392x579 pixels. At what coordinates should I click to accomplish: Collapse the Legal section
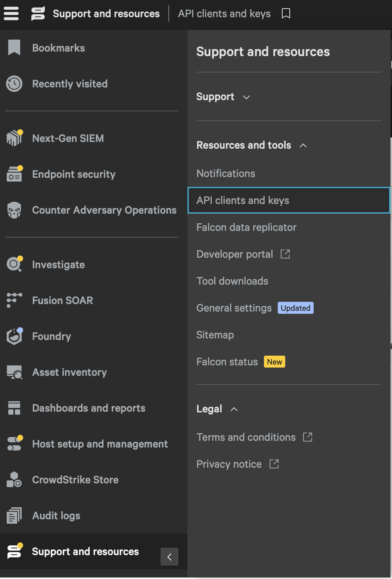(217, 409)
